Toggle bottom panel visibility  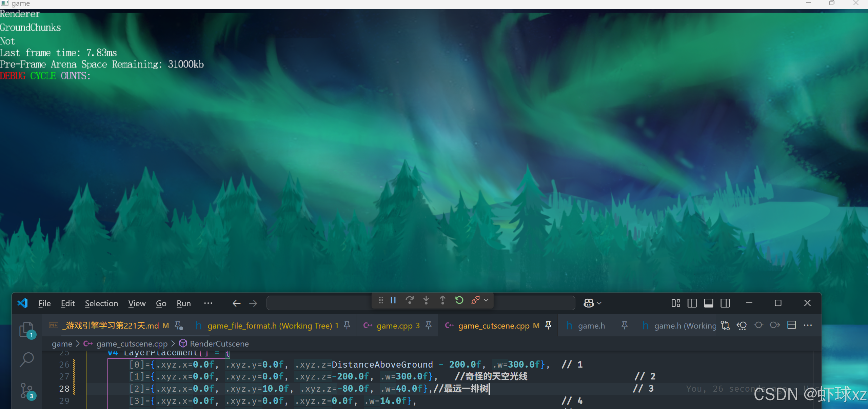(709, 303)
